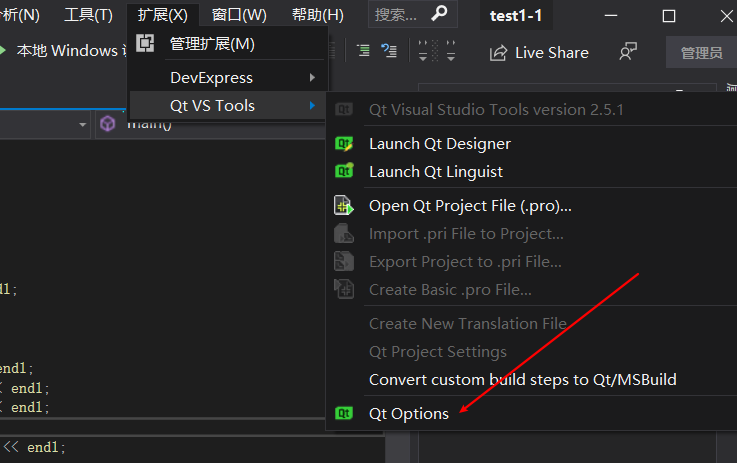Open the 窗口(W) menu
This screenshot has width=737, height=463.
click(239, 15)
